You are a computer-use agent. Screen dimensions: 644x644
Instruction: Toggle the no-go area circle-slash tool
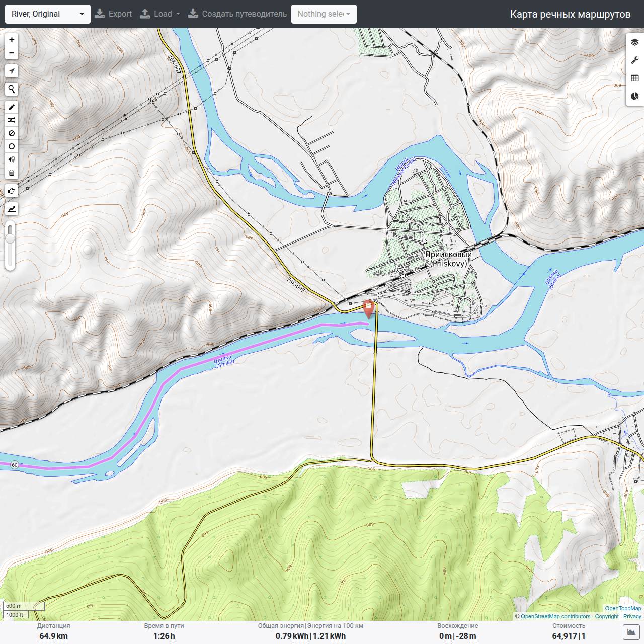click(x=12, y=133)
